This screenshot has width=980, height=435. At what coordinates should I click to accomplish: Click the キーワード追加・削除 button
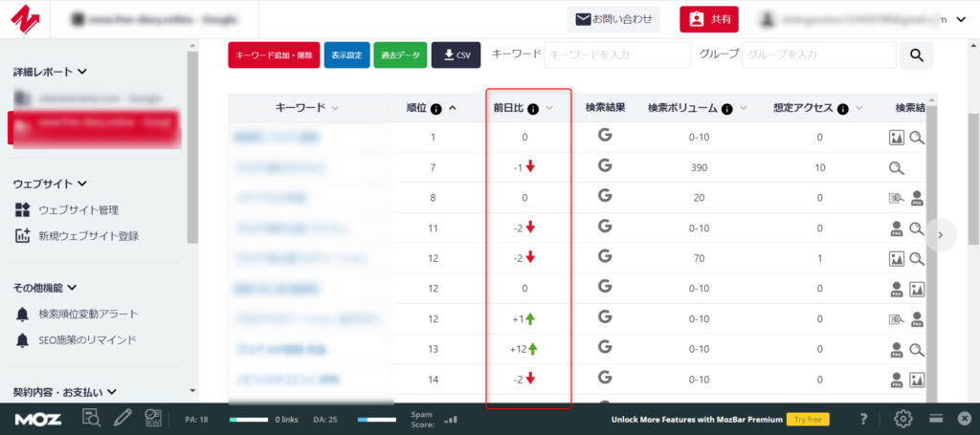tap(274, 54)
